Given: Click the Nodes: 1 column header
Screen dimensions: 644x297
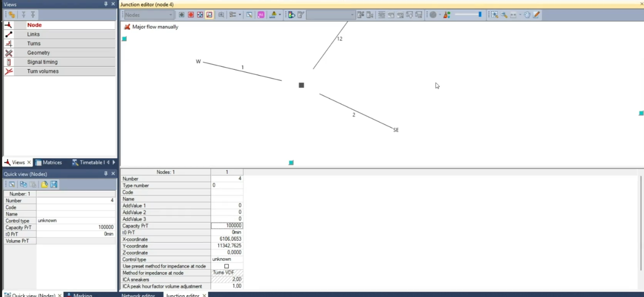Looking at the screenshot, I should (x=166, y=172).
